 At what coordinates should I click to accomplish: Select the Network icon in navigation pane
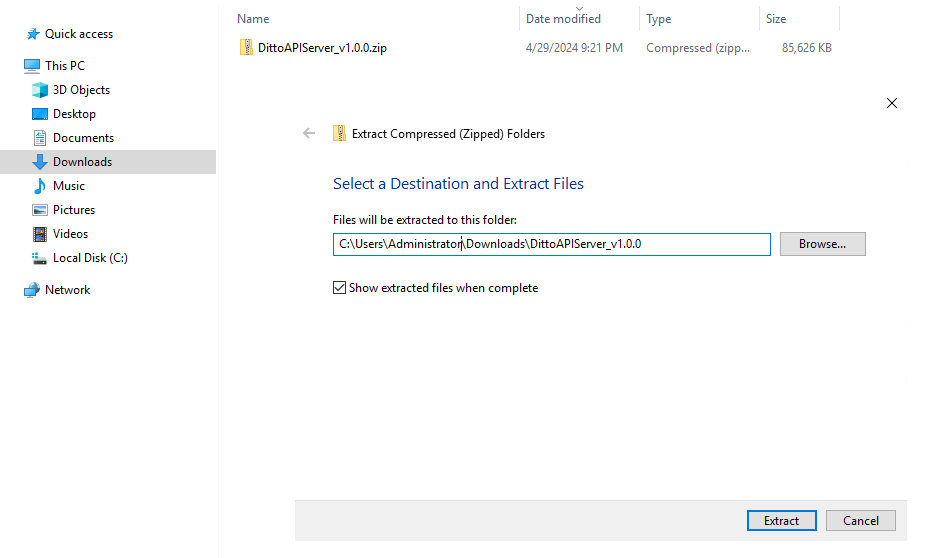32,290
